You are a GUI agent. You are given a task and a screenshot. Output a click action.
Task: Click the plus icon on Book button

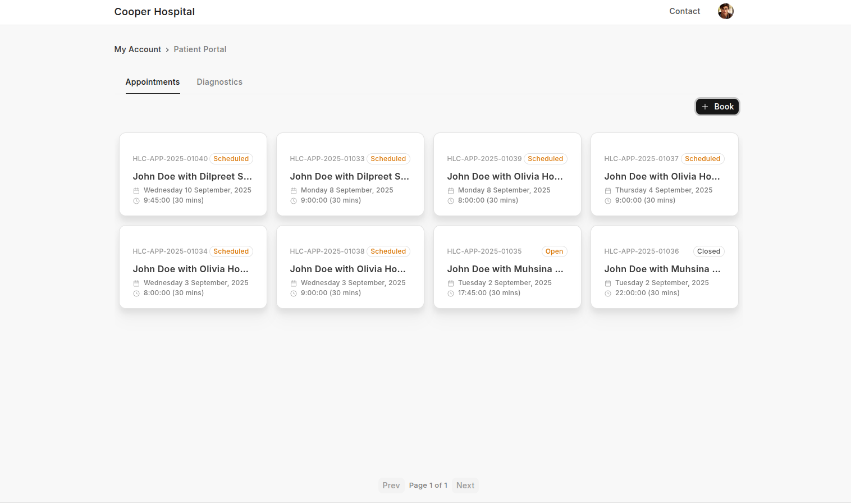coord(705,107)
